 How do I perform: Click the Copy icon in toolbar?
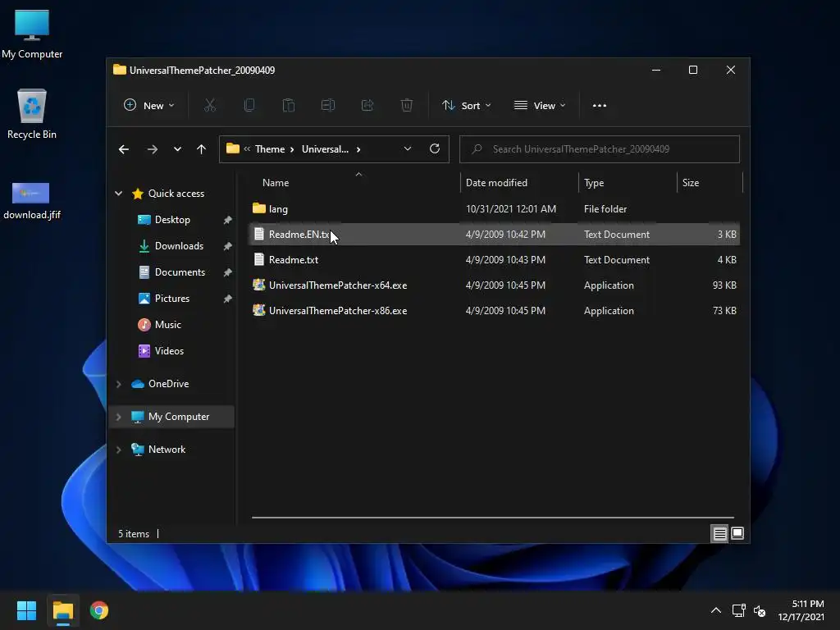(249, 106)
